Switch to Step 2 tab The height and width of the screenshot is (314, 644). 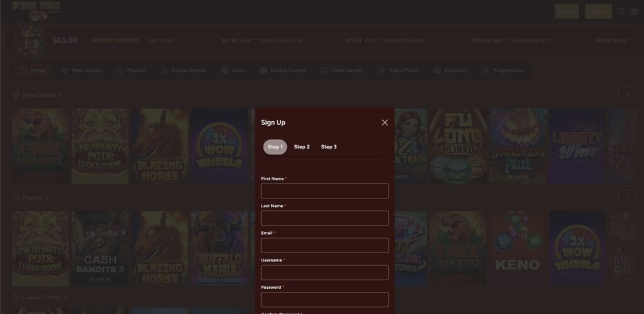click(302, 147)
